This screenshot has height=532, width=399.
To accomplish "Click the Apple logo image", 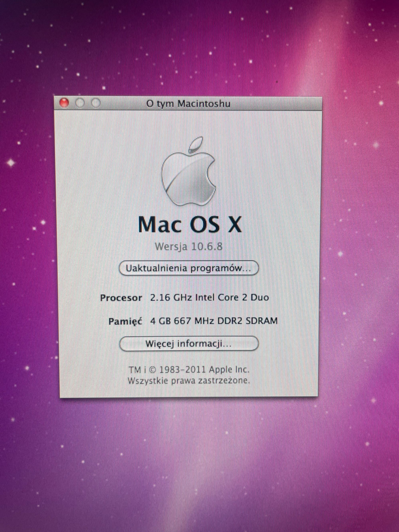I will pyautogui.click(x=188, y=172).
